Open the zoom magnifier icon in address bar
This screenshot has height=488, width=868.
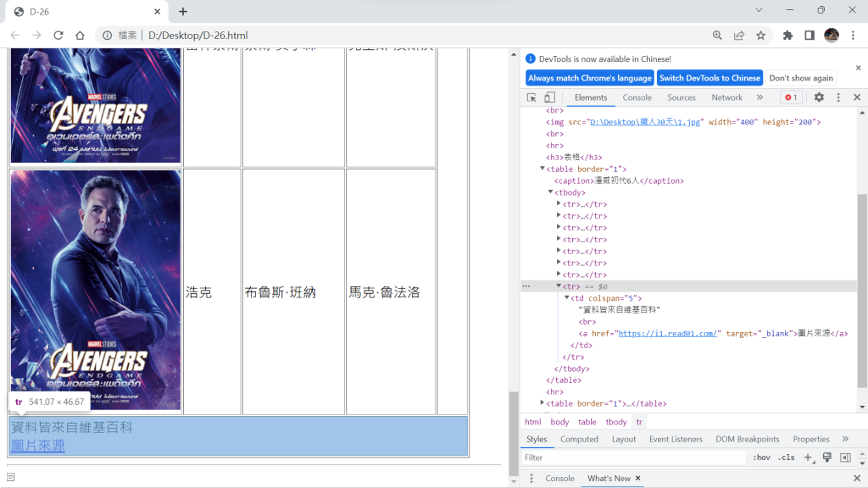point(717,36)
